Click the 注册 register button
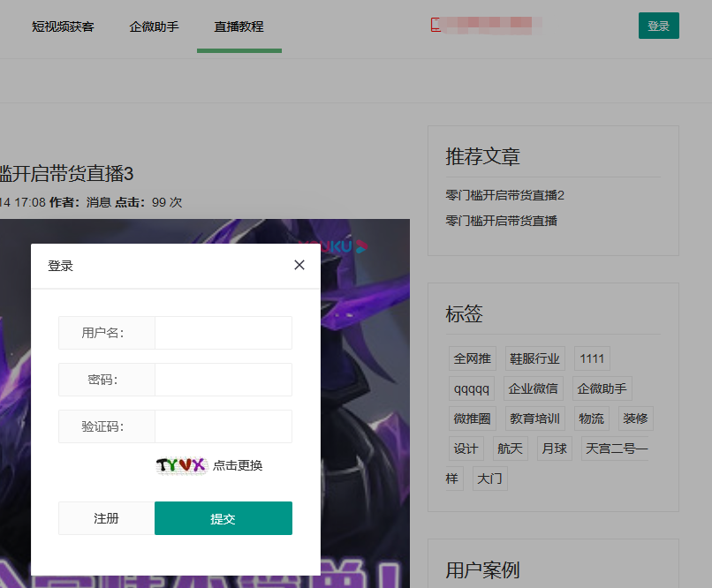The height and width of the screenshot is (588, 712). 106,518
